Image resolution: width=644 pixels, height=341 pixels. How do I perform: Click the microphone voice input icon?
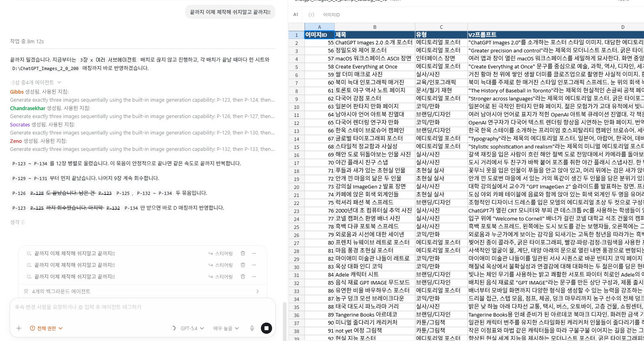tap(252, 328)
